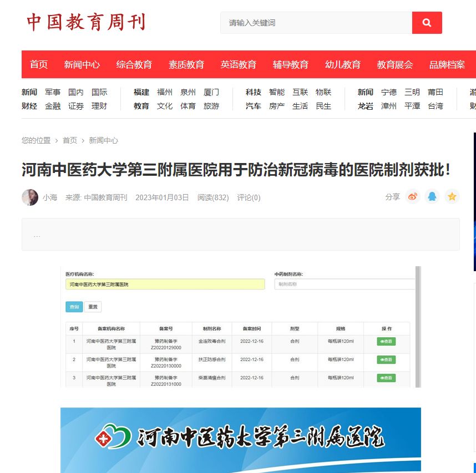Click the 中国教育周刊 site logo
The height and width of the screenshot is (473, 476).
pos(86,22)
